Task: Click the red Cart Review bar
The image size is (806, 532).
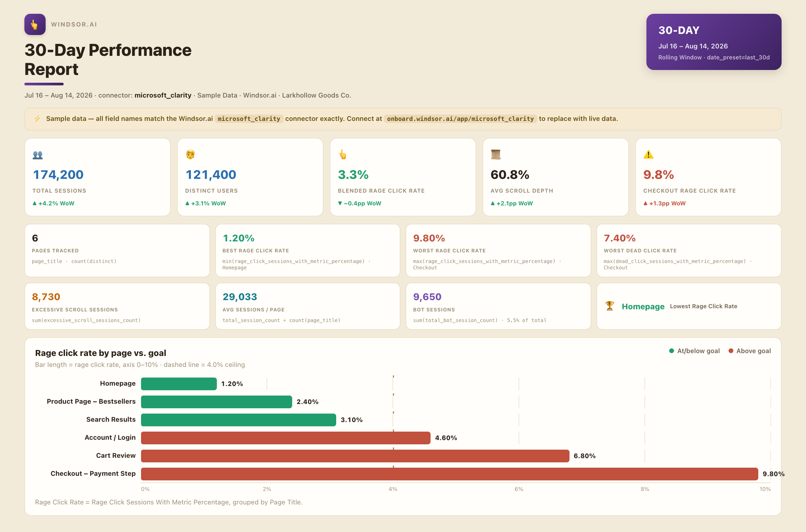Action: point(355,456)
